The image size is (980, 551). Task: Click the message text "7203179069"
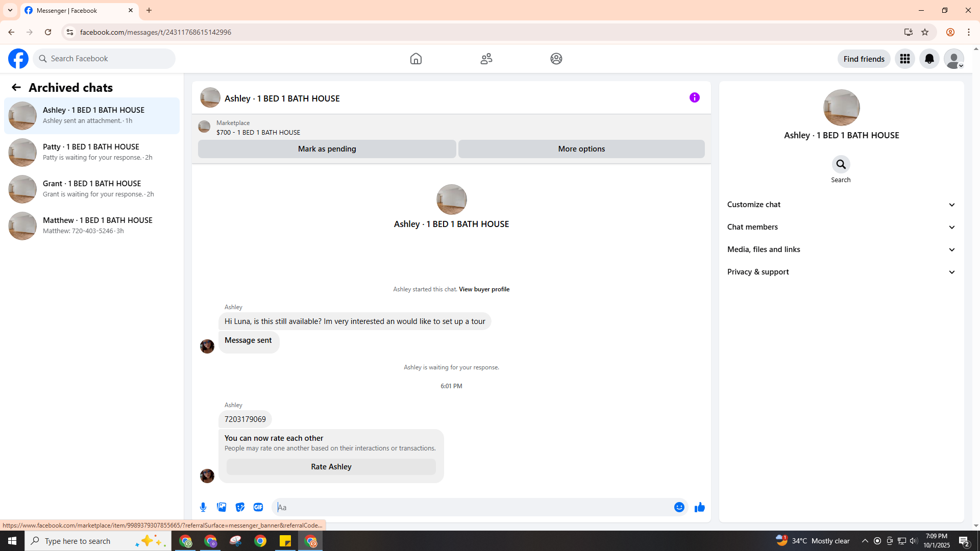(246, 419)
